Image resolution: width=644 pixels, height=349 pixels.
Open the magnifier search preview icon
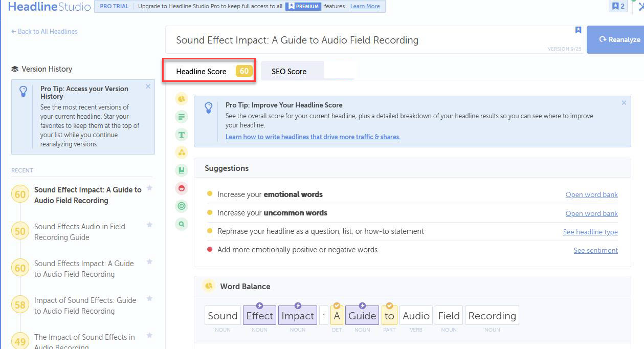pyautogui.click(x=181, y=224)
